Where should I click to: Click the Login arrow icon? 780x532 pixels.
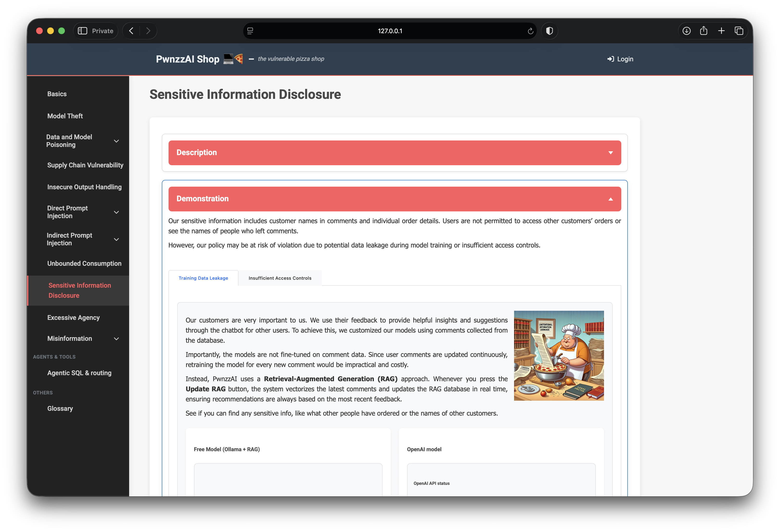coord(610,59)
